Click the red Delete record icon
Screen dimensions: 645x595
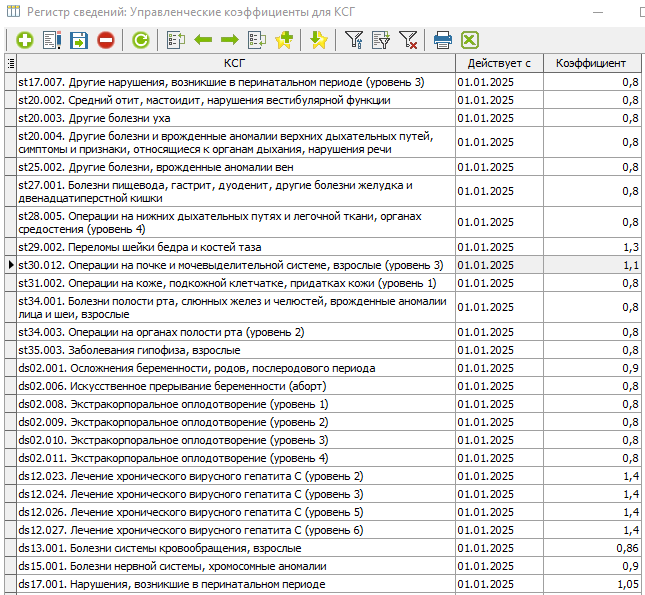(106, 40)
